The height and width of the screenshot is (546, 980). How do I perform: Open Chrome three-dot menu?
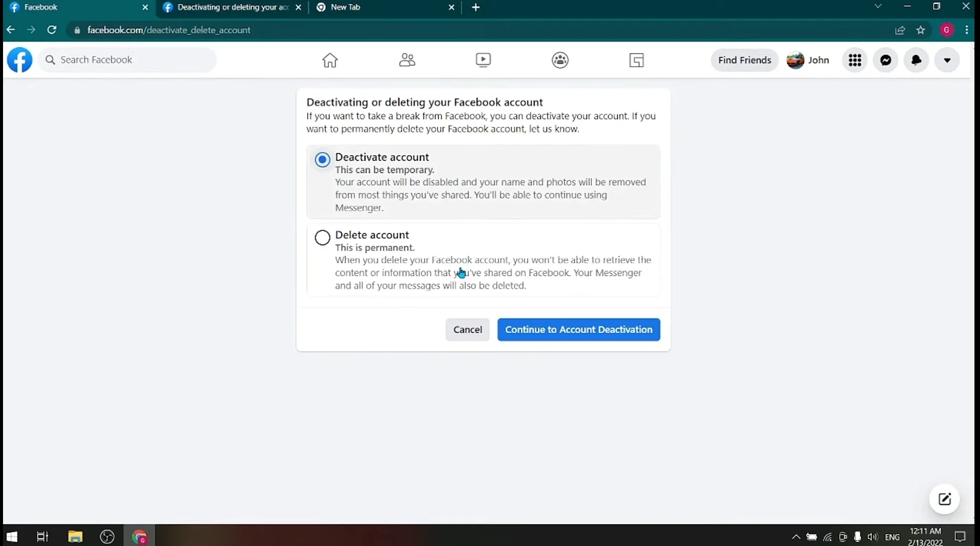(x=967, y=30)
